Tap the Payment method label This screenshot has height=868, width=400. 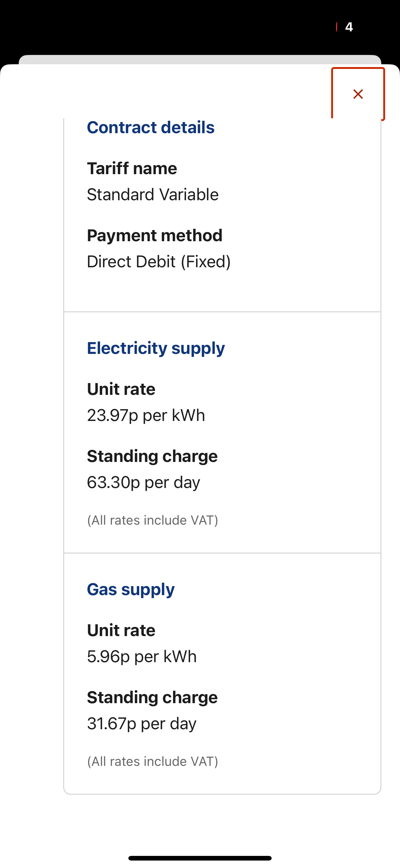(154, 235)
